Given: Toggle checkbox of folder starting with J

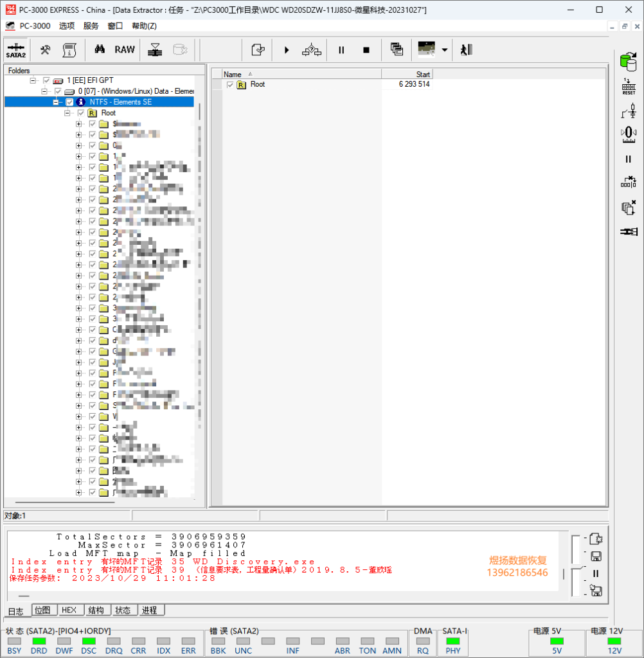Looking at the screenshot, I should (x=93, y=362).
